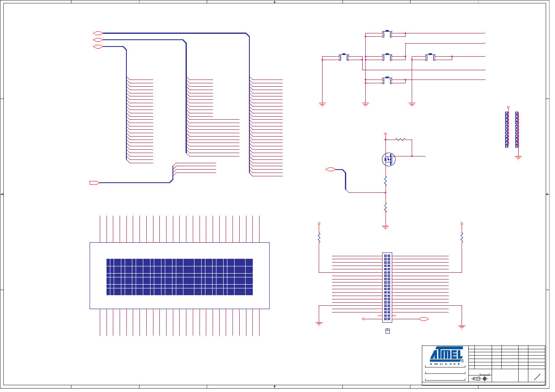Screen dimensions: 555x392
Task: Click the diagonal slash cell in the title block
Action: pos(537,377)
